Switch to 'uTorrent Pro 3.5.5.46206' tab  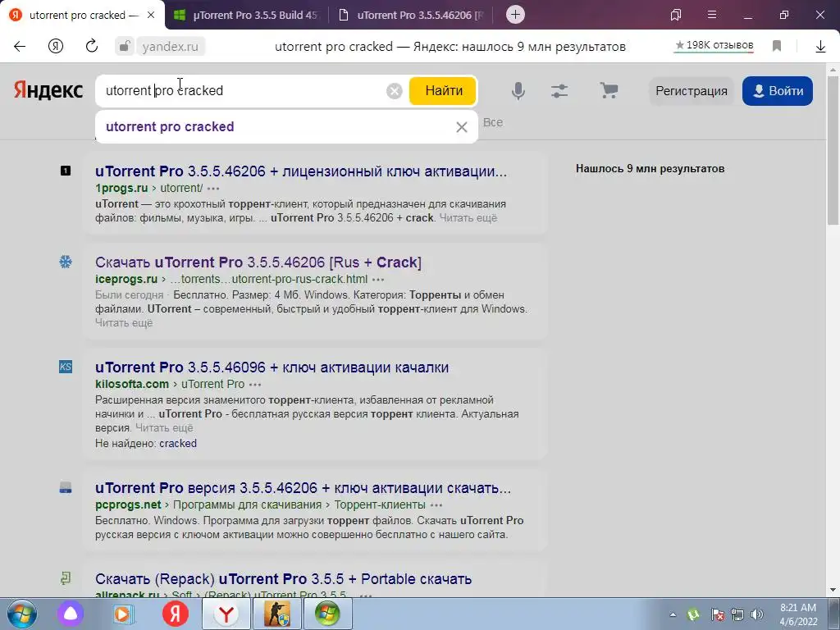(x=412, y=15)
